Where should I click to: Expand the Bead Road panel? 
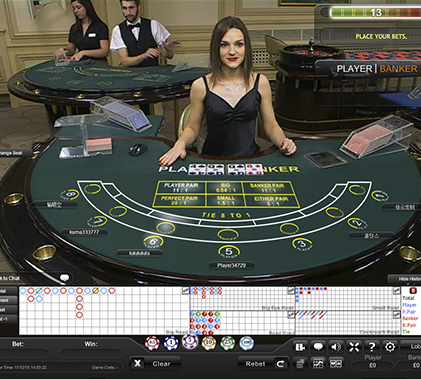[291, 314]
